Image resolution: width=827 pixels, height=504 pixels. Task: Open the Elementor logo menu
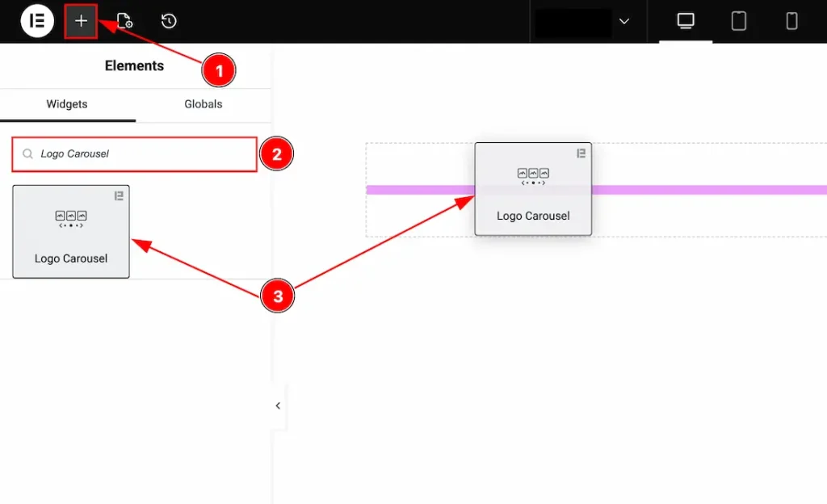coord(36,21)
